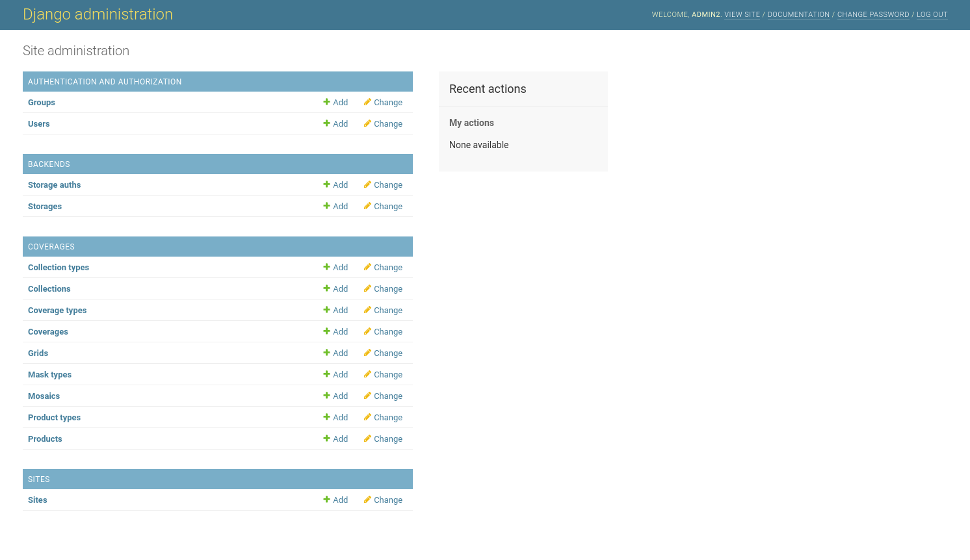Click the Add link for Users
The height and width of the screenshot is (560, 970).
[335, 124]
